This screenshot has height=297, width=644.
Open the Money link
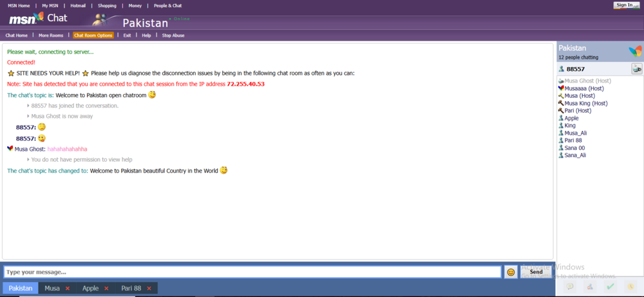[135, 6]
